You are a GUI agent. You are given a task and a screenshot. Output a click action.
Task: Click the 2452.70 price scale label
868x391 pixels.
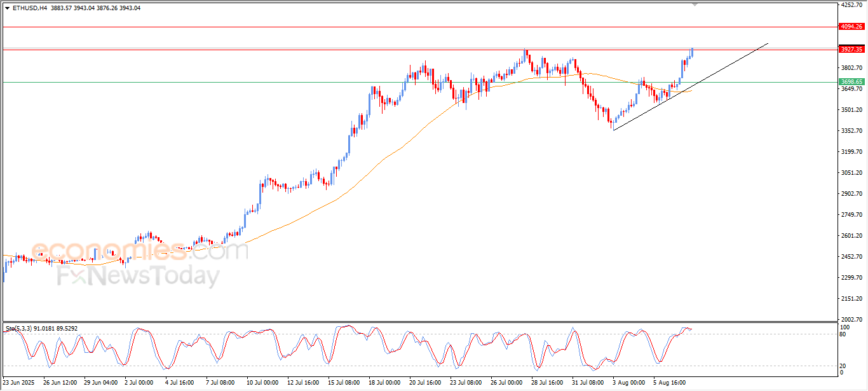coord(851,257)
